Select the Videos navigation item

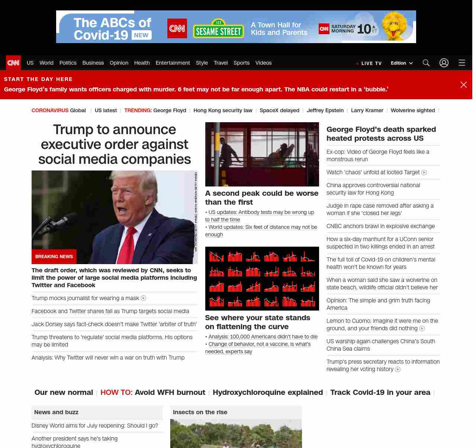(263, 63)
